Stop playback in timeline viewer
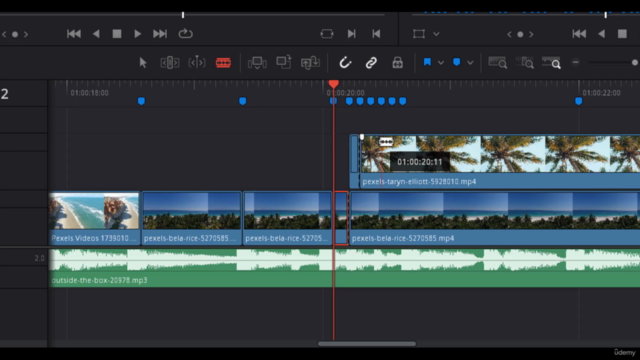The image size is (640, 360). click(622, 34)
